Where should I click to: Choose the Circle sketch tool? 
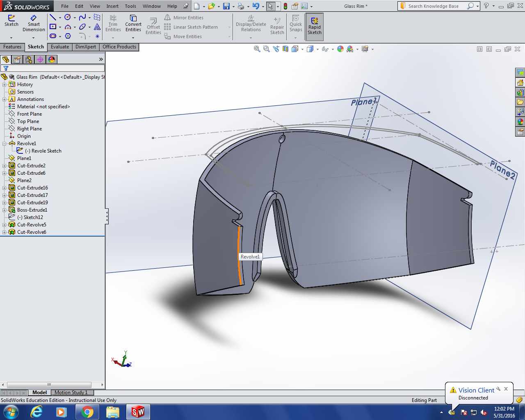pyautogui.click(x=68, y=17)
